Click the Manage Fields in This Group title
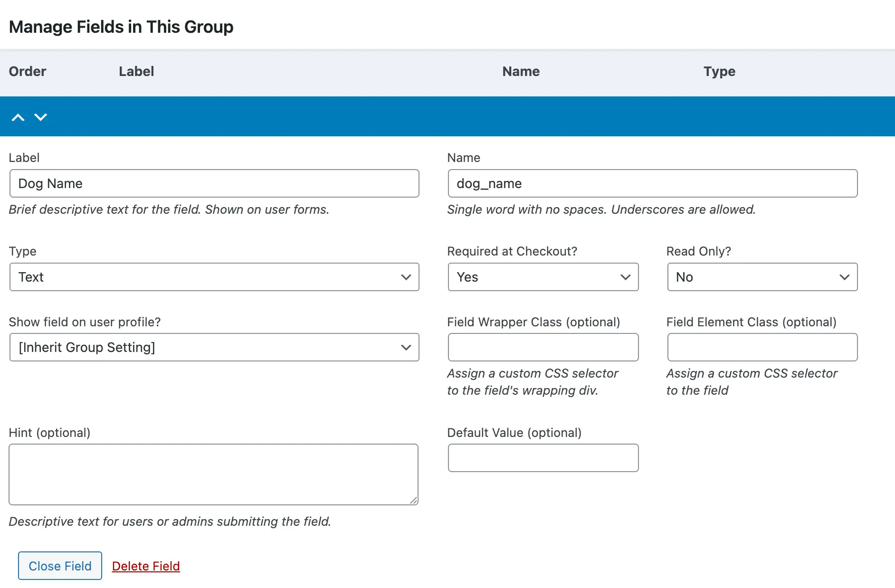Image resolution: width=895 pixels, height=588 pixels. pyautogui.click(x=121, y=27)
